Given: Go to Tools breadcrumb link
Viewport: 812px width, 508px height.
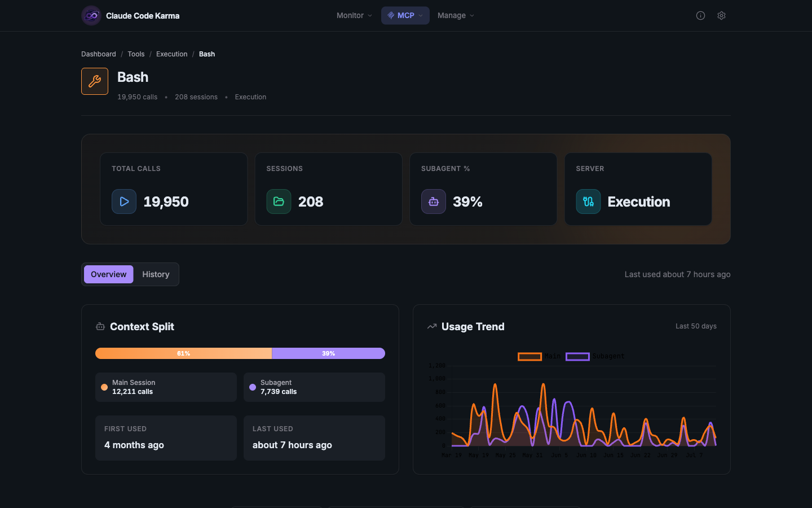Looking at the screenshot, I should [136, 54].
